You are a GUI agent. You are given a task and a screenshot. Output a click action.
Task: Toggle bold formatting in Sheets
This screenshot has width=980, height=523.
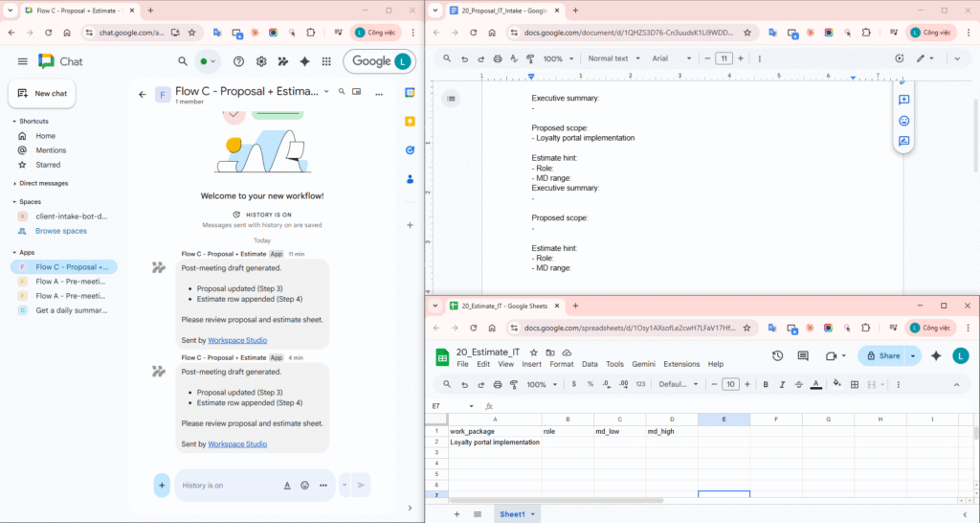tap(766, 384)
